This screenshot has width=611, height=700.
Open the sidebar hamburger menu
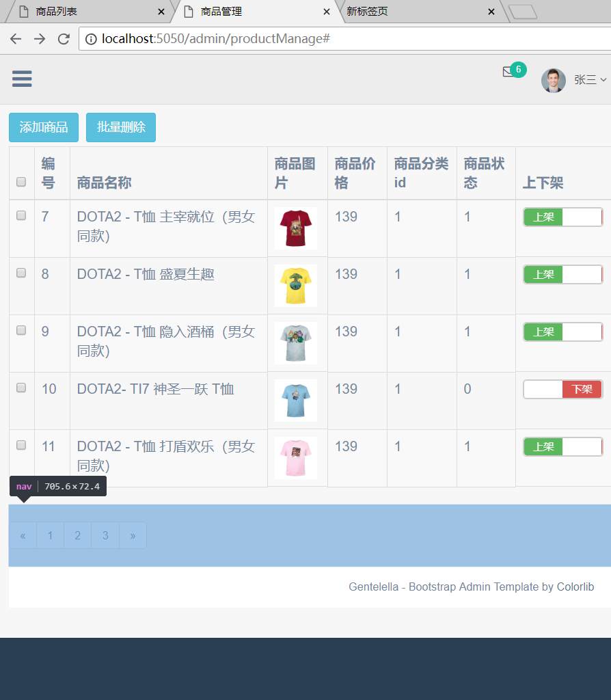coord(22,79)
